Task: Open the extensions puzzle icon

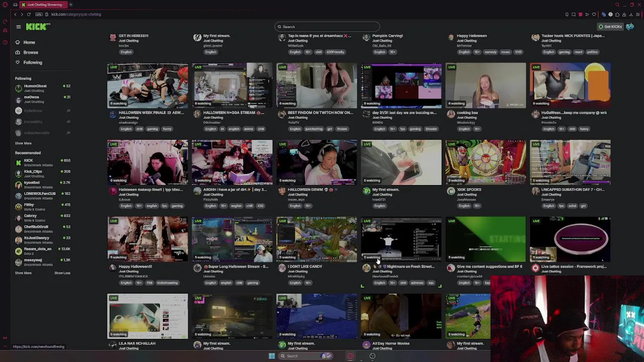Action: pyautogui.click(x=617, y=14)
